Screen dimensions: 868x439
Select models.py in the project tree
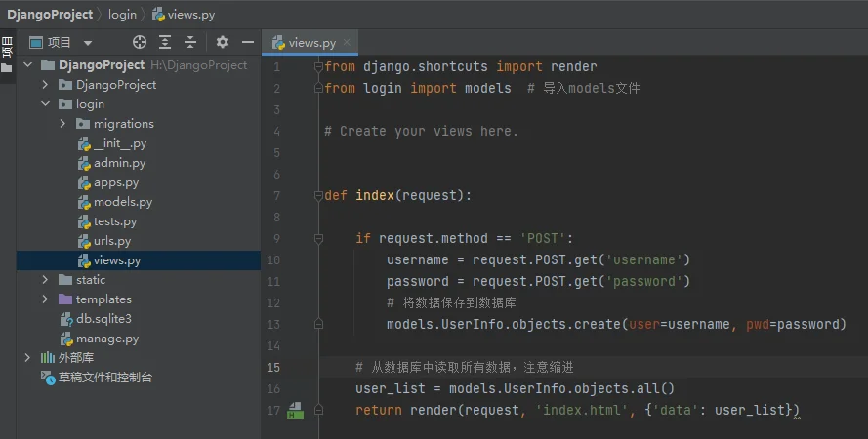tap(139, 202)
